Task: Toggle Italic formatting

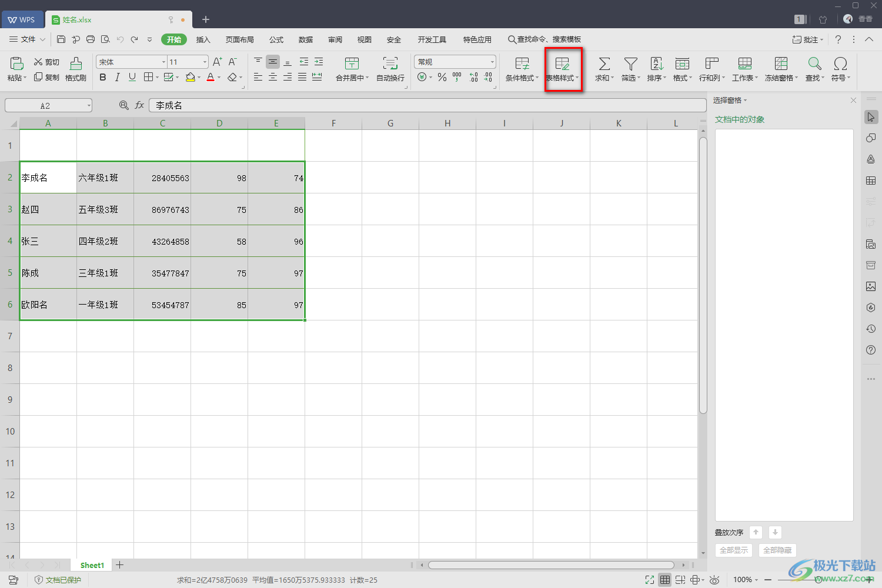Action: click(118, 77)
